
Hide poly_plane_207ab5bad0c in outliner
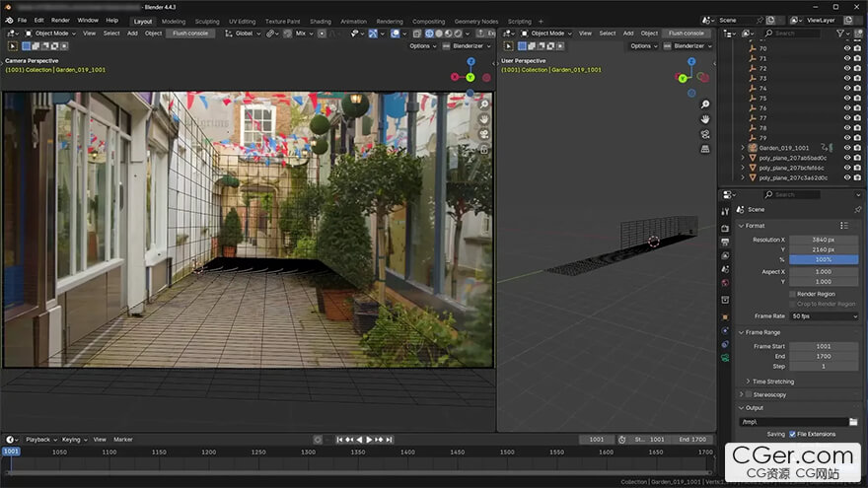(x=847, y=159)
